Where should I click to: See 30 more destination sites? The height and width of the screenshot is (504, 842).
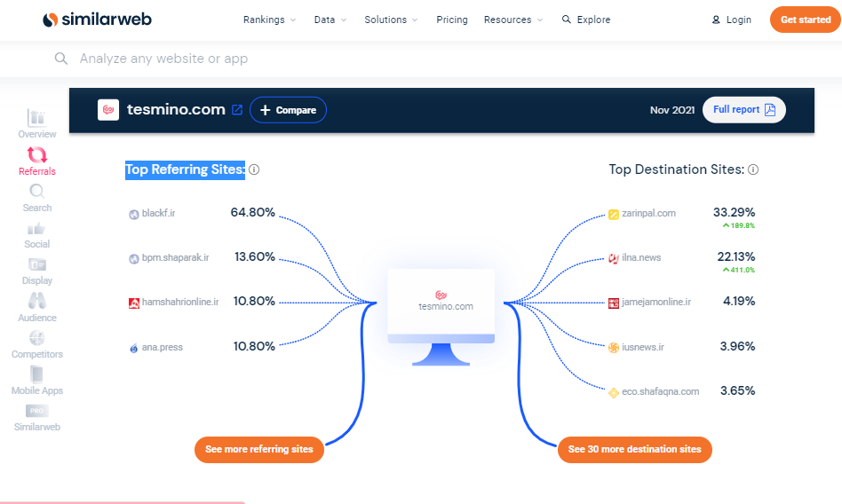click(635, 450)
